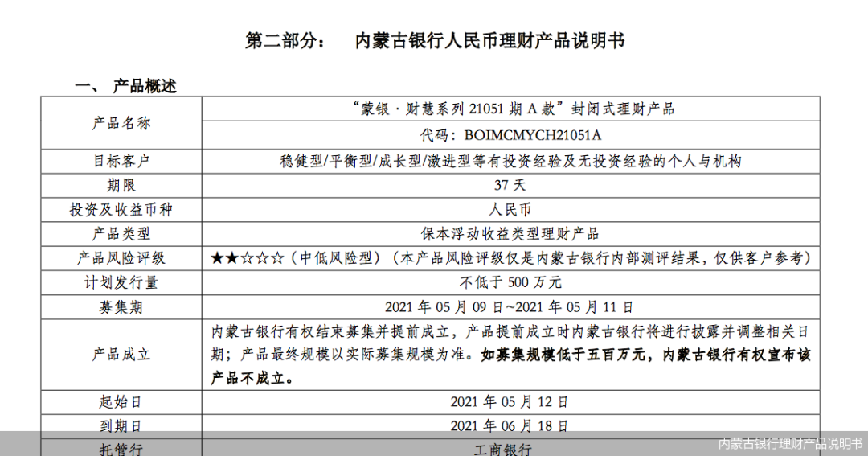Viewport: 868px width, 456px height.
Task: Select the value 不低于 500 万元
Action: point(510,282)
